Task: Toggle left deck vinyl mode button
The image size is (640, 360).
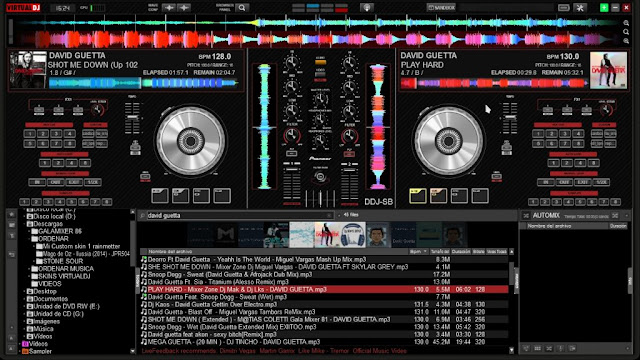Action: [145, 176]
